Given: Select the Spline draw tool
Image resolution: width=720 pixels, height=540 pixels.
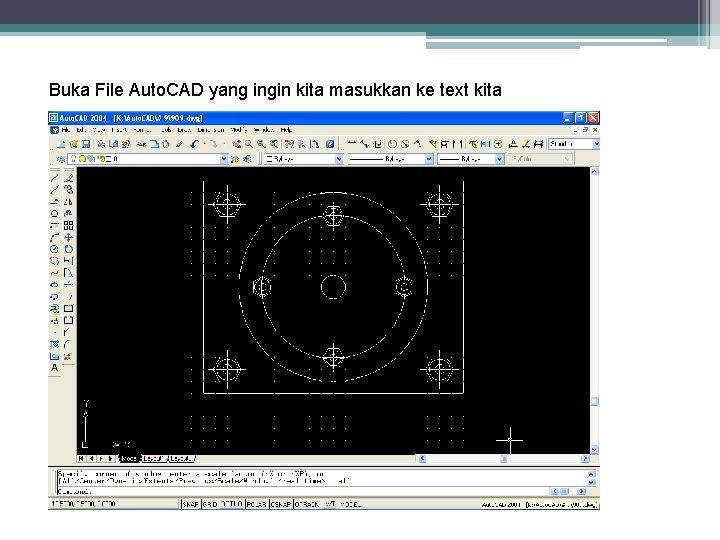Looking at the screenshot, I should click(55, 273).
